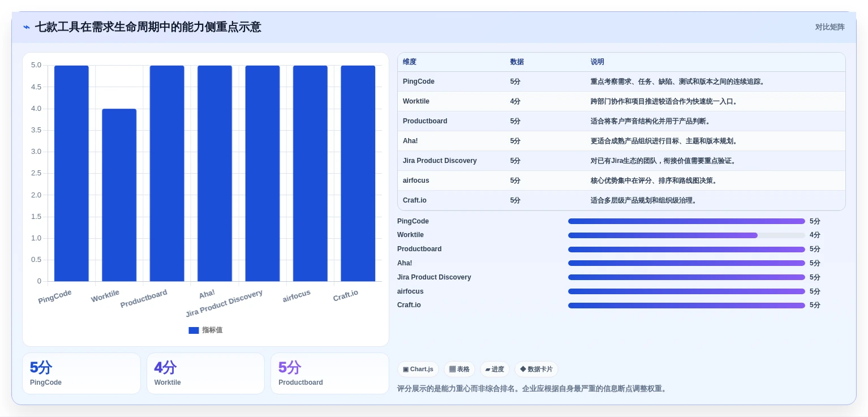868x417 pixels.
Task: Select the Craft.io table row name
Action: click(x=415, y=200)
